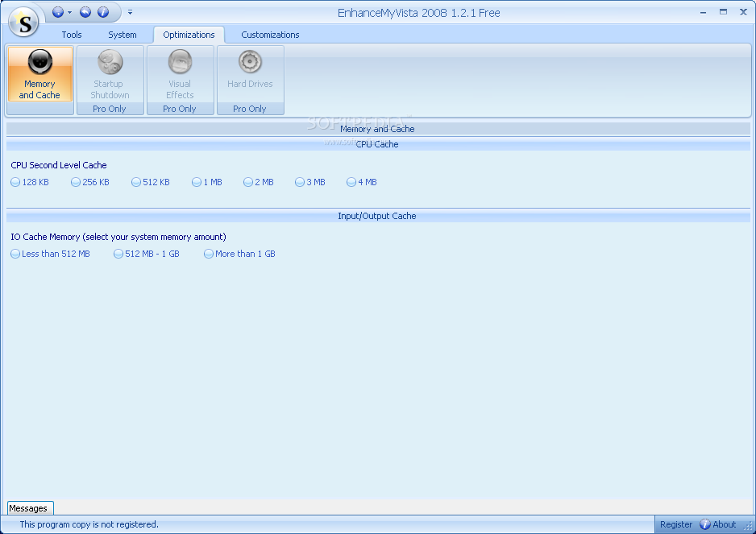Set CPU cache to 4 MB
This screenshot has height=534, width=756.
coord(362,182)
